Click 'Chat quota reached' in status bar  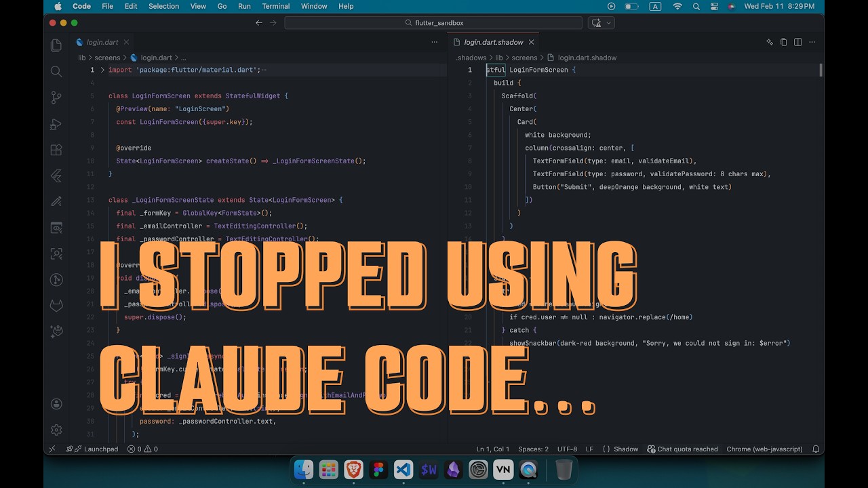tap(682, 449)
